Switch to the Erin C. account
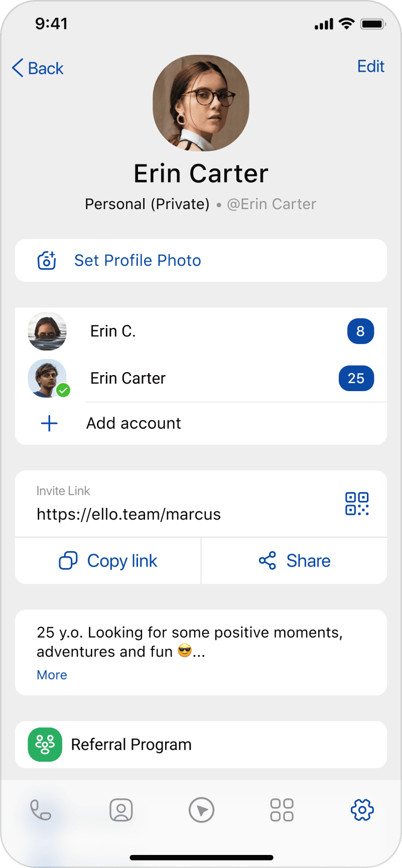This screenshot has width=402, height=868. pyautogui.click(x=113, y=331)
